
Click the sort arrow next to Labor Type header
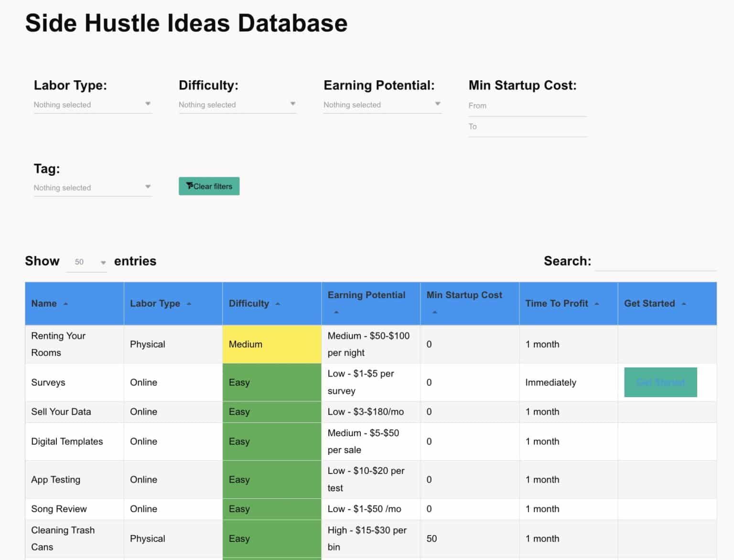point(188,303)
